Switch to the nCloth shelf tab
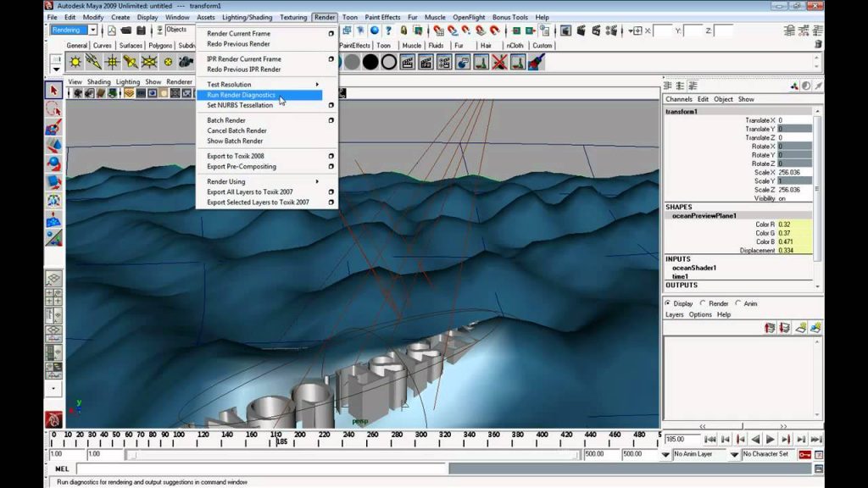This screenshot has width=868, height=488. tap(515, 46)
